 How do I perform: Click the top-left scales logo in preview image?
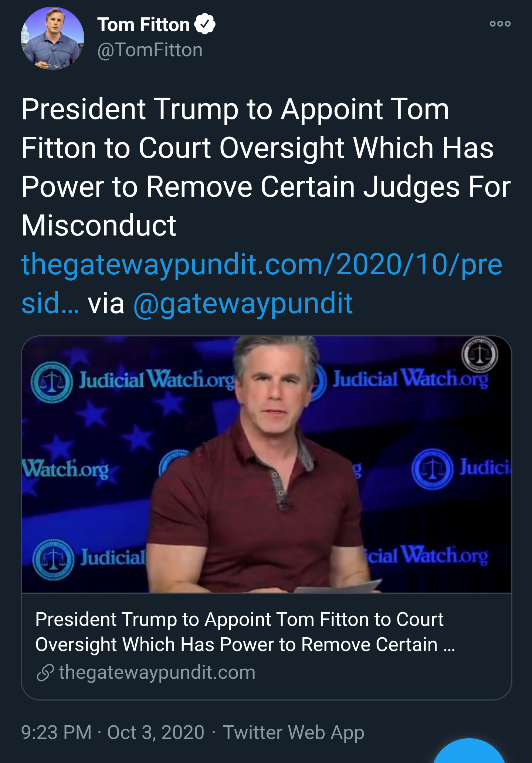tap(52, 383)
